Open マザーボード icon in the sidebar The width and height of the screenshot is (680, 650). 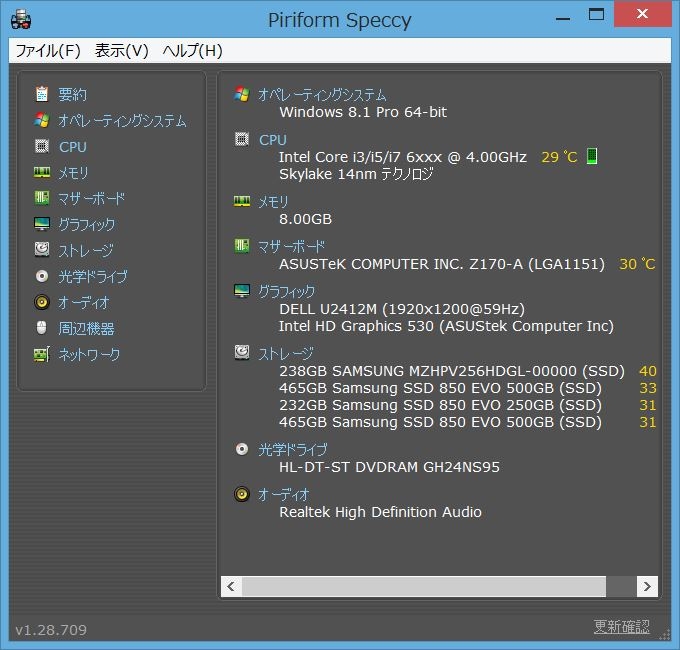pos(42,198)
